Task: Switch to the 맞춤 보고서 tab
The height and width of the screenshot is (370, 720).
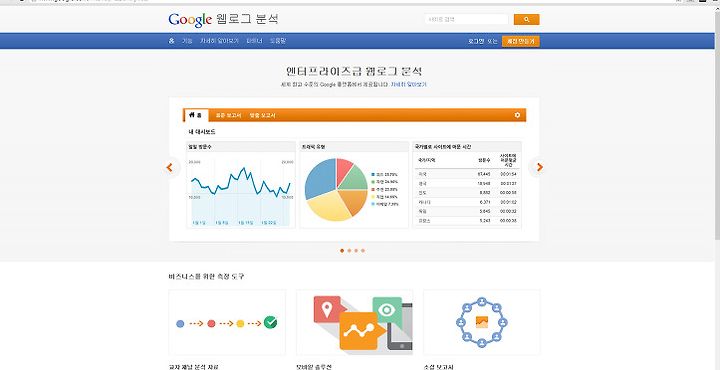Action: (x=262, y=115)
